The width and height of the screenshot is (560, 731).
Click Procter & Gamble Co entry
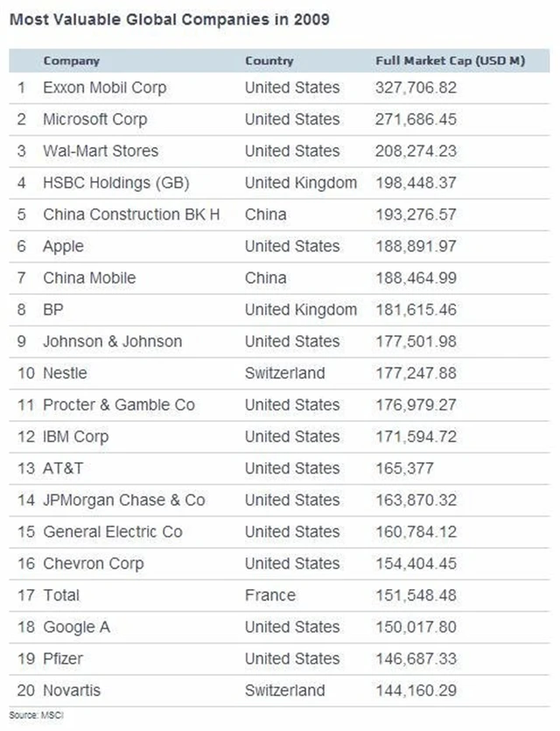[x=119, y=404]
